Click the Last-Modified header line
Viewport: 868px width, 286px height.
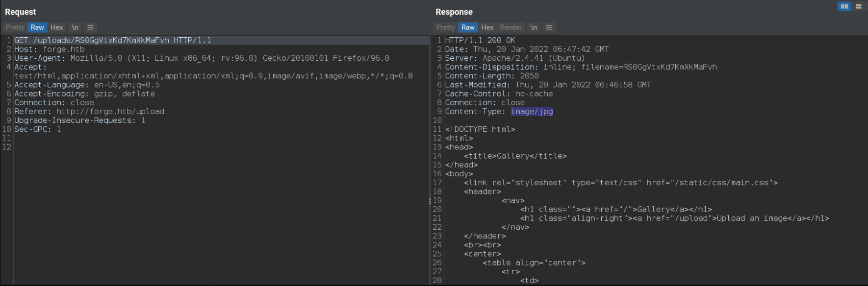[548, 85]
